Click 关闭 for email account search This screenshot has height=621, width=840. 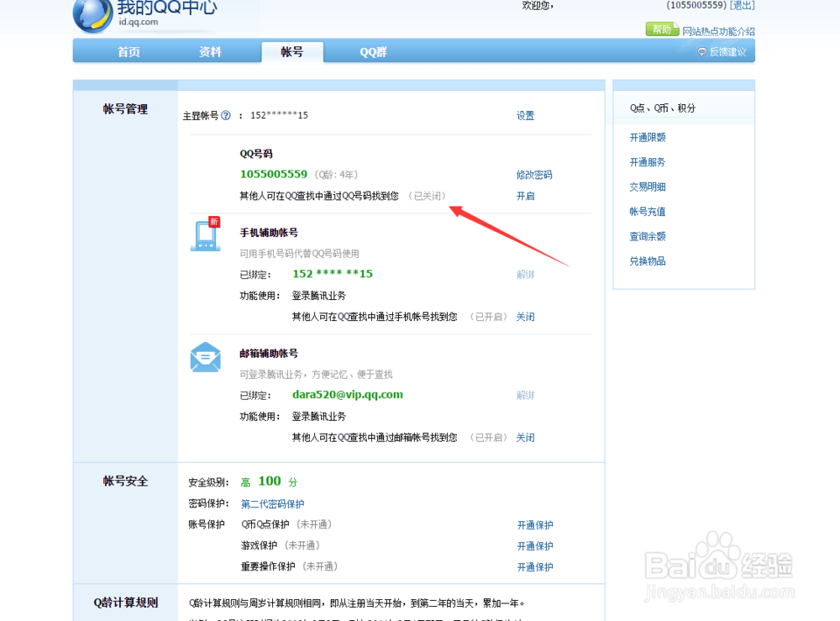tap(525, 438)
